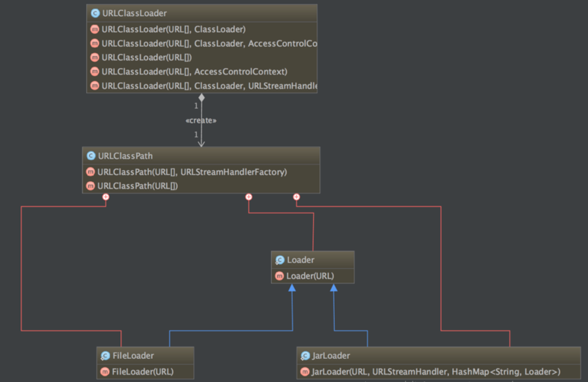Click the red inner-class marker leading to Loader
Image resolution: width=588 pixels, height=382 pixels.
tap(249, 197)
